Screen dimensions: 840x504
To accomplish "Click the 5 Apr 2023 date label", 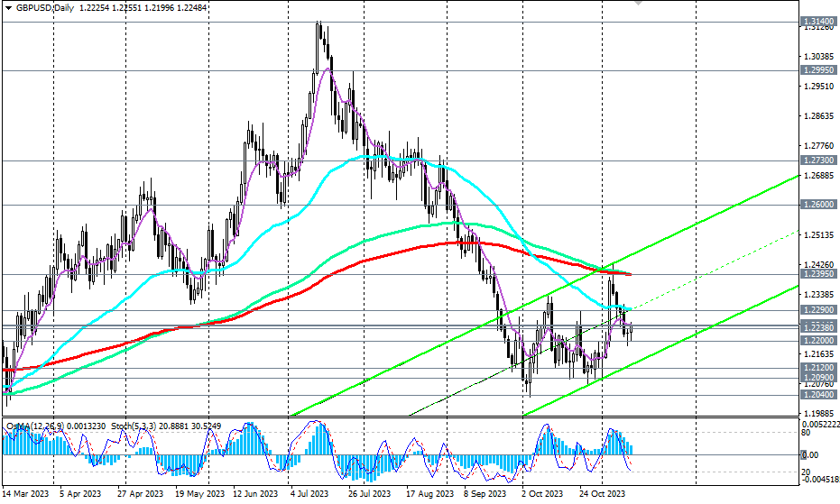I will [80, 493].
